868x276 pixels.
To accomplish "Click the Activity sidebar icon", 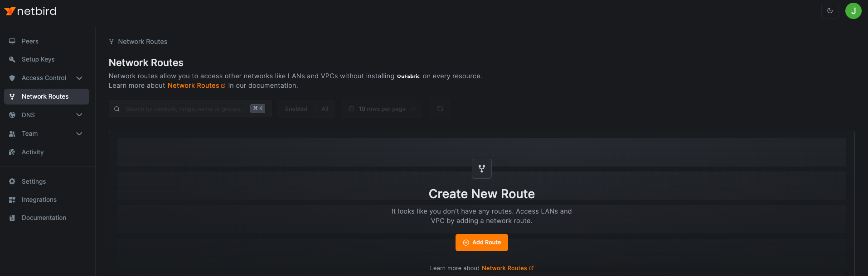I will pyautogui.click(x=12, y=152).
